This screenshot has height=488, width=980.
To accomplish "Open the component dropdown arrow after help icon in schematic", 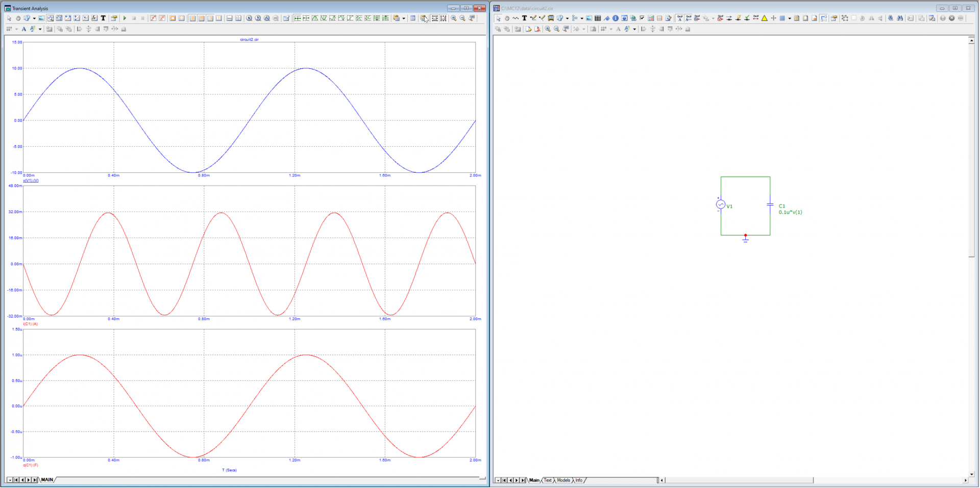I will click(567, 18).
